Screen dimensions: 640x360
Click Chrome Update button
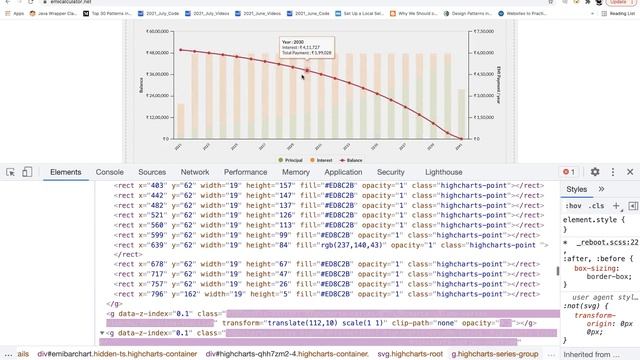pos(620,2)
